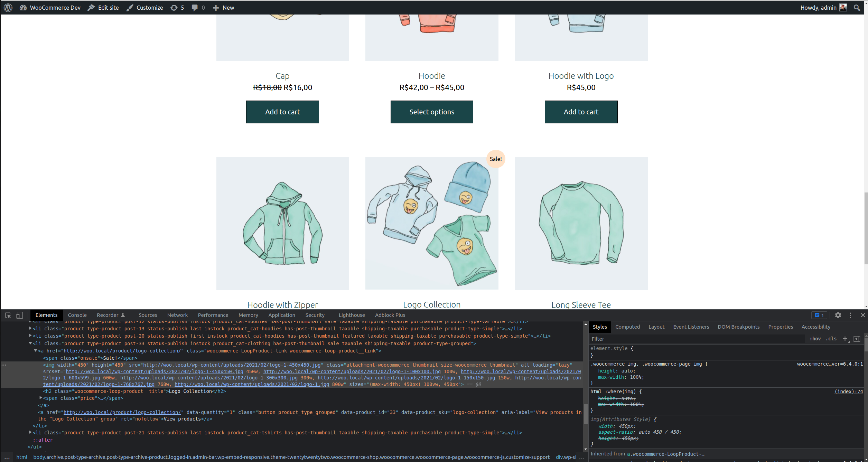
Task: Open the Computed tab in Styles sidebar
Action: [627, 327]
